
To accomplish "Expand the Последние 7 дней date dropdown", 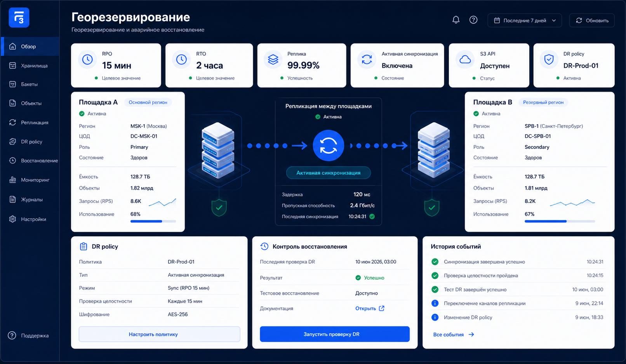I will pos(525,21).
